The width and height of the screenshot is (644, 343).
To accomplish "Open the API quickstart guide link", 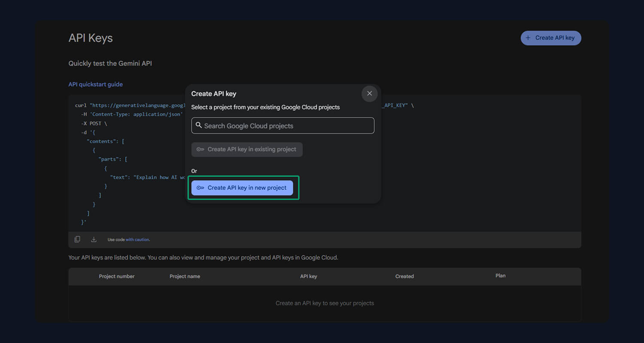I will click(x=95, y=84).
